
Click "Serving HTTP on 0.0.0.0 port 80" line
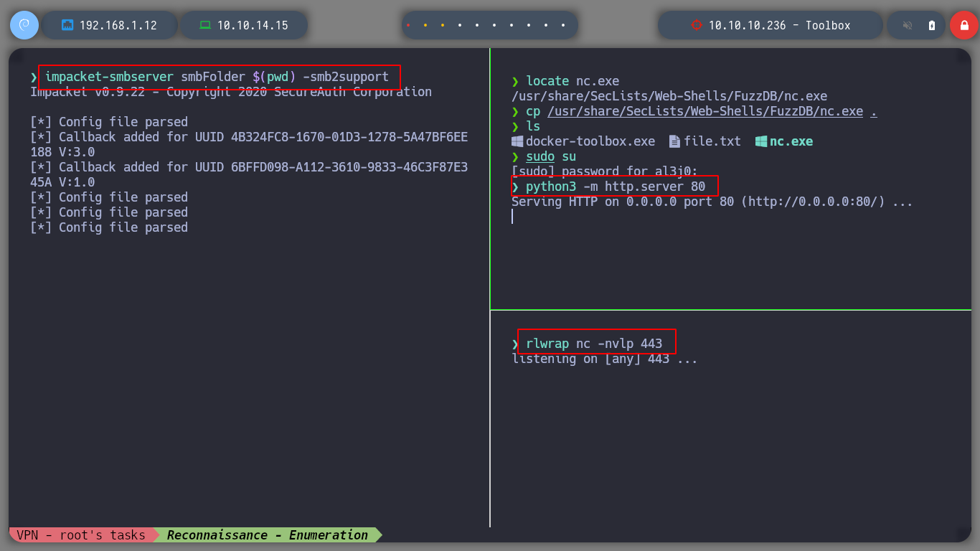coord(712,202)
